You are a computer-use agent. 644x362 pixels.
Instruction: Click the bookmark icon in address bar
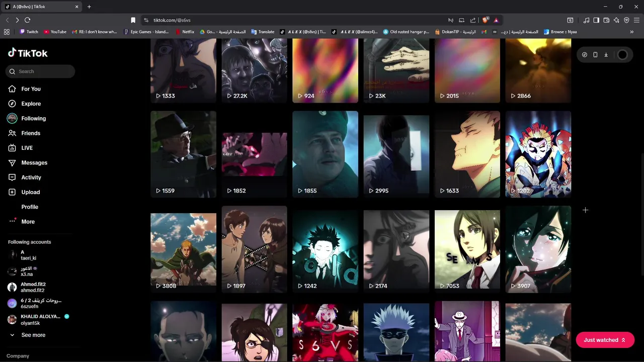[133, 20]
